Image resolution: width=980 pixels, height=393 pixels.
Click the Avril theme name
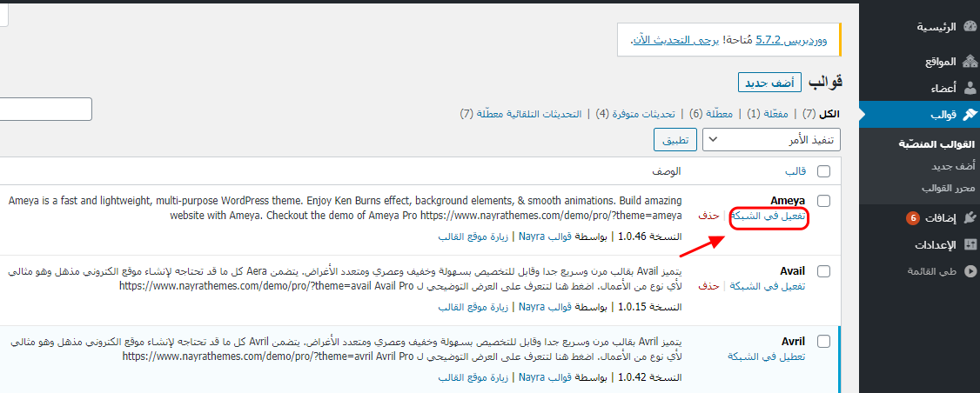pos(794,341)
